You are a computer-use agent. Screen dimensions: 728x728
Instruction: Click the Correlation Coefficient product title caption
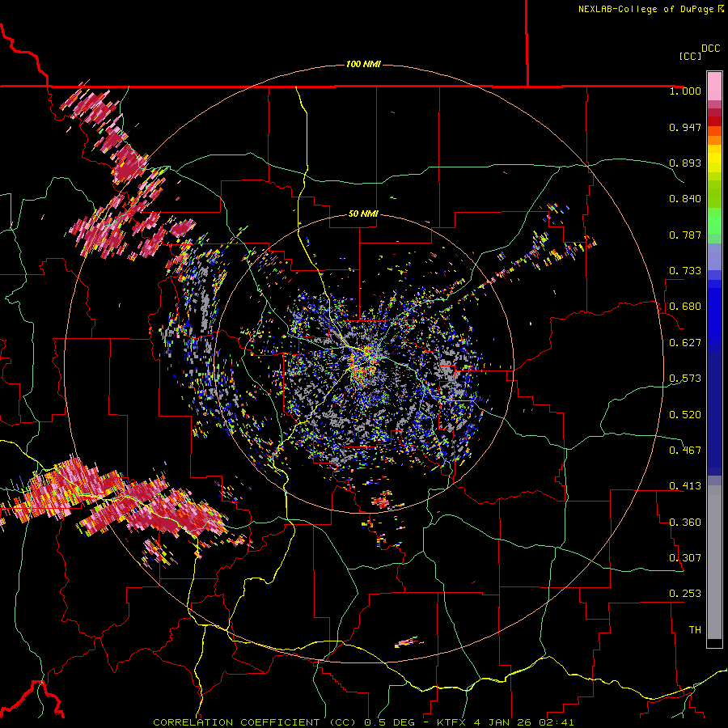coord(363,722)
